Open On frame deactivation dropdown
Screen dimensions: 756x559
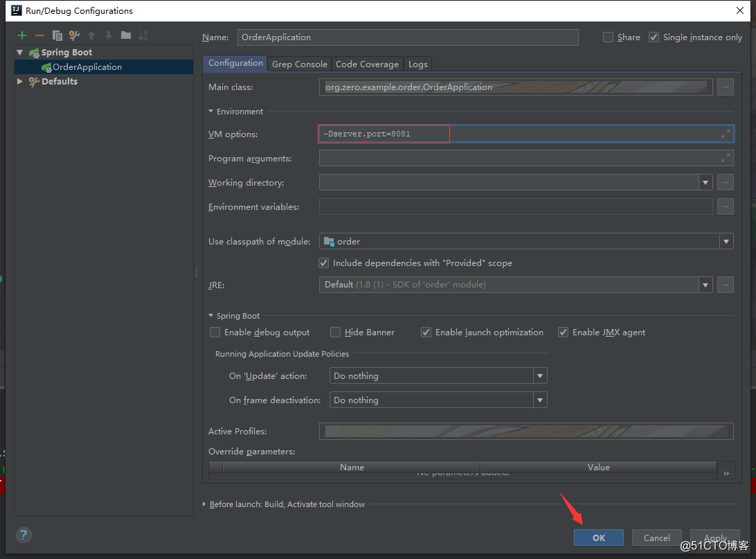coord(540,400)
